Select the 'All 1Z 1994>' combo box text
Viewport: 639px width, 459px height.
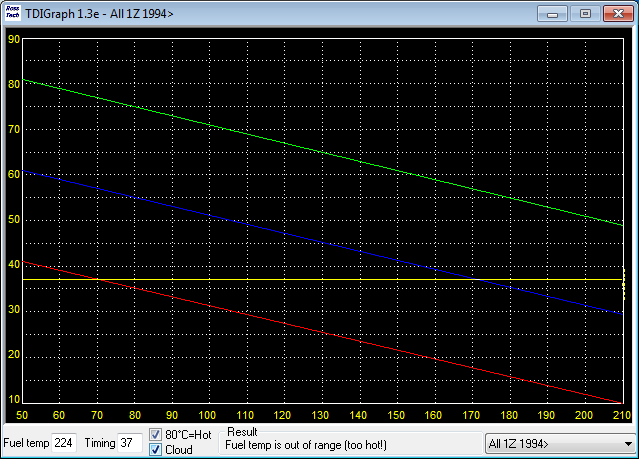coord(550,443)
